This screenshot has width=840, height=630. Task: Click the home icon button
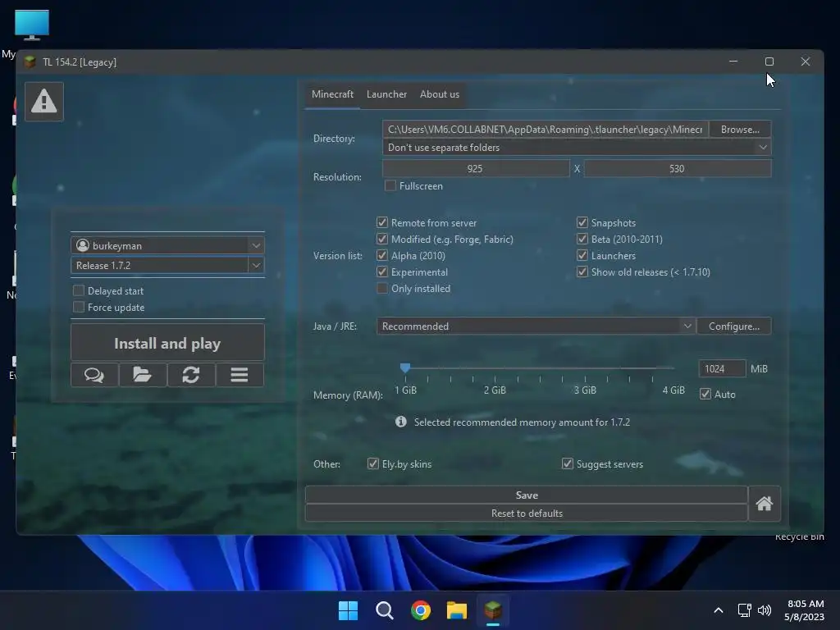pyautogui.click(x=764, y=504)
